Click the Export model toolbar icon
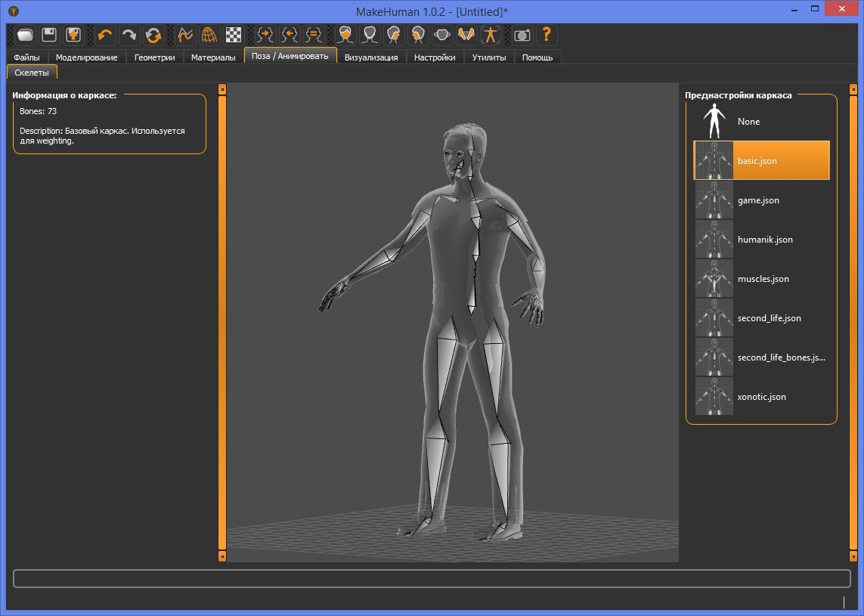864x616 pixels. point(73,36)
